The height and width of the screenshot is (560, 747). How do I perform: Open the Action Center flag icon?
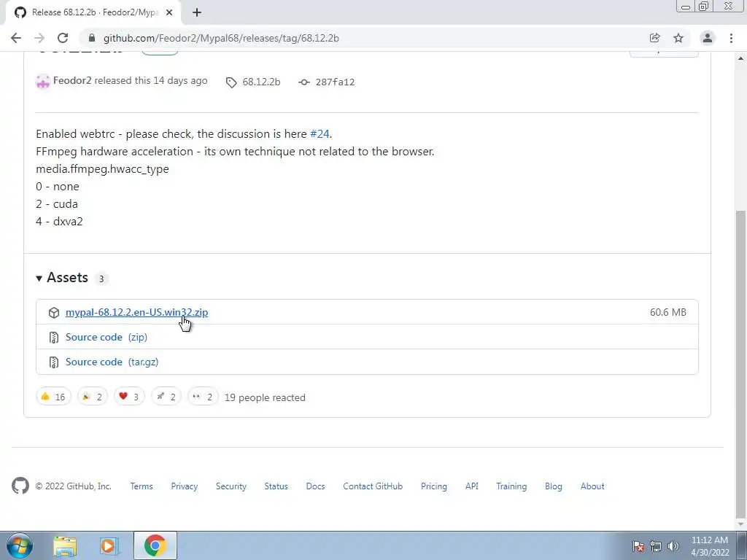pyautogui.click(x=638, y=546)
